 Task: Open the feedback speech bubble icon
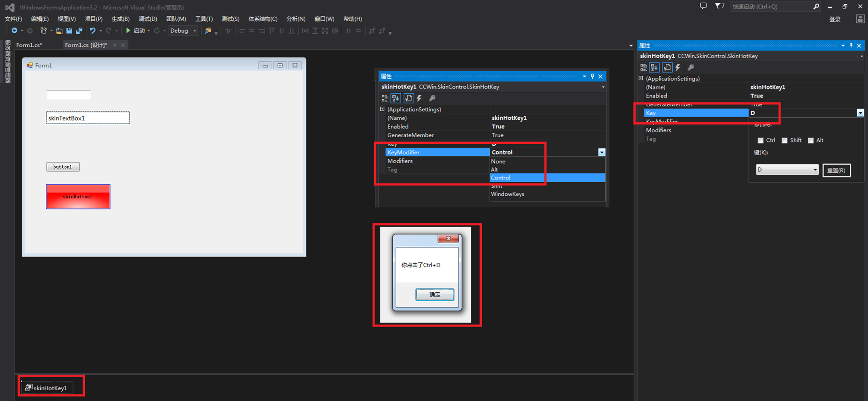click(703, 6)
